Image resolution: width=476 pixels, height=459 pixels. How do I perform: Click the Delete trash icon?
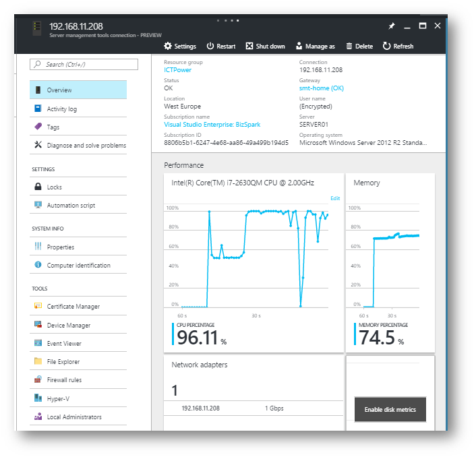pos(349,47)
